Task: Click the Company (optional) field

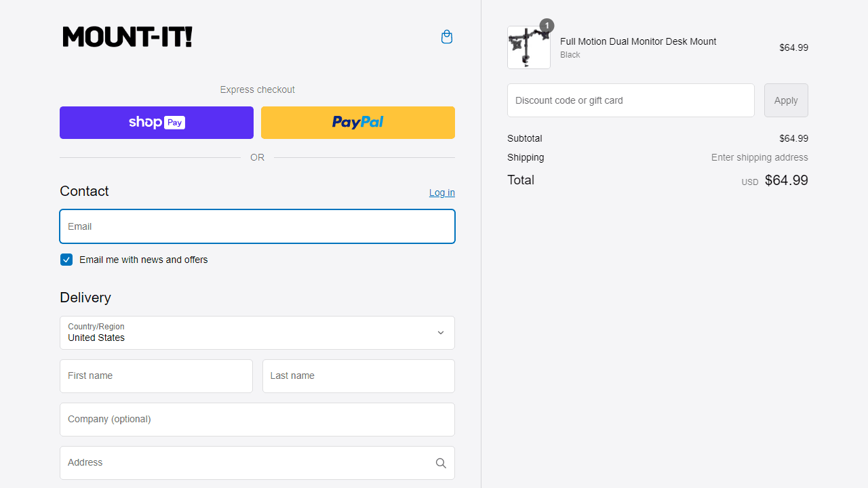Action: point(257,420)
